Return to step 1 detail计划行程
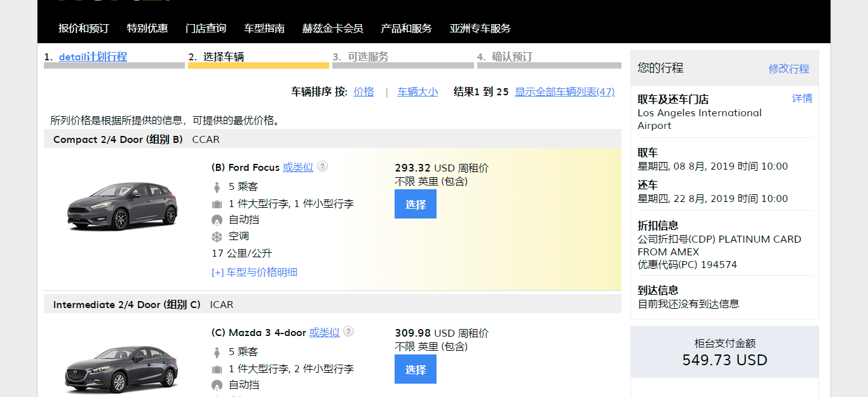 coord(93,57)
